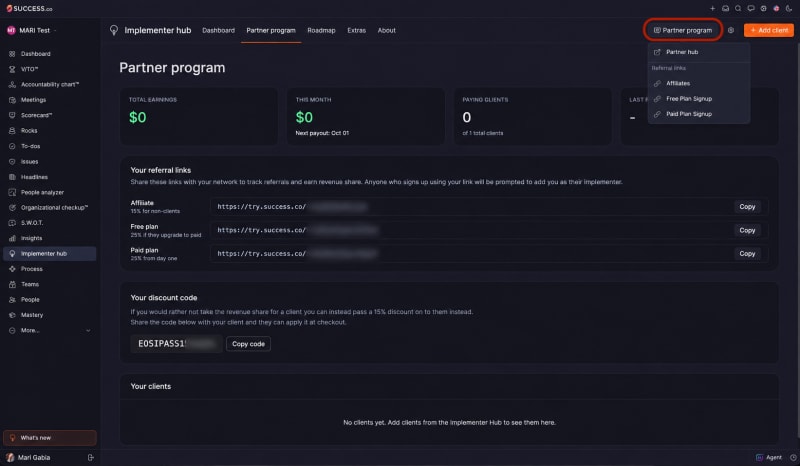Viewport: 800px width, 466px height.
Task: Open Teams in the sidebar
Action: (49, 284)
